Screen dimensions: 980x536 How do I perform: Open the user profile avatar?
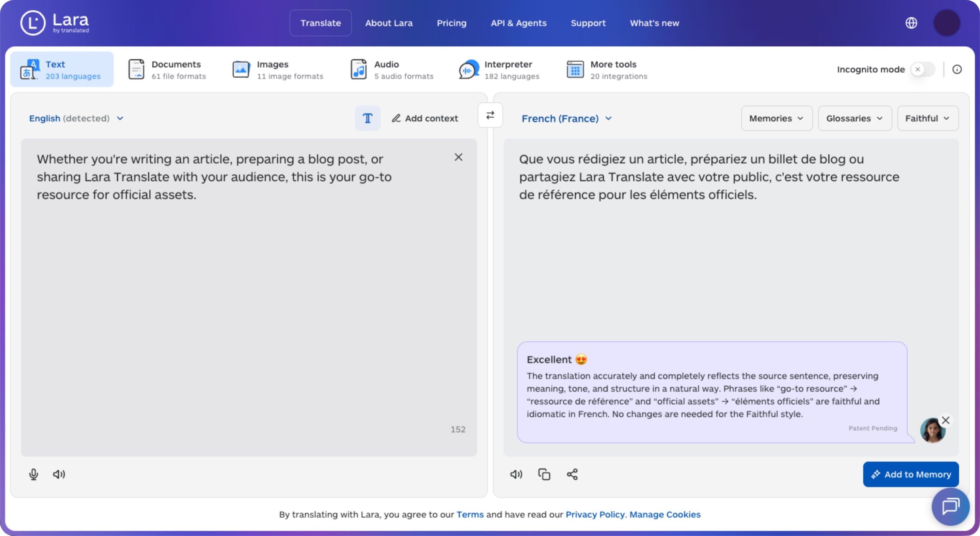[947, 23]
